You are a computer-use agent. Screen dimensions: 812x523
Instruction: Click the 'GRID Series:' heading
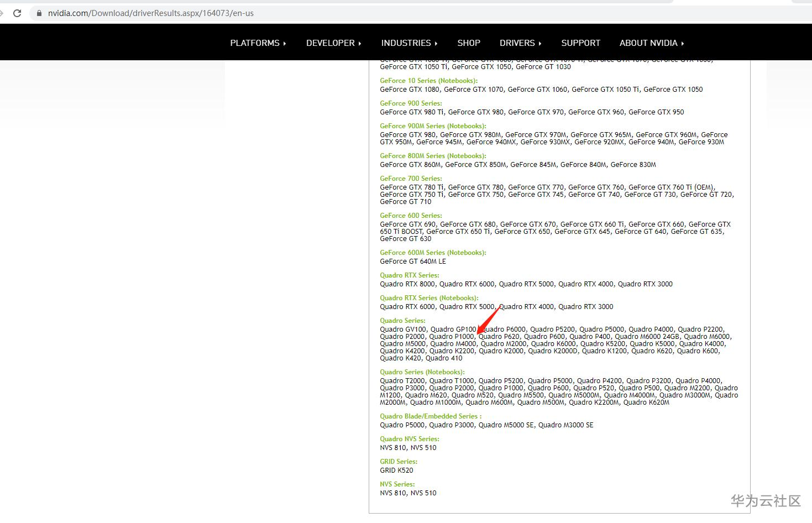(399, 462)
